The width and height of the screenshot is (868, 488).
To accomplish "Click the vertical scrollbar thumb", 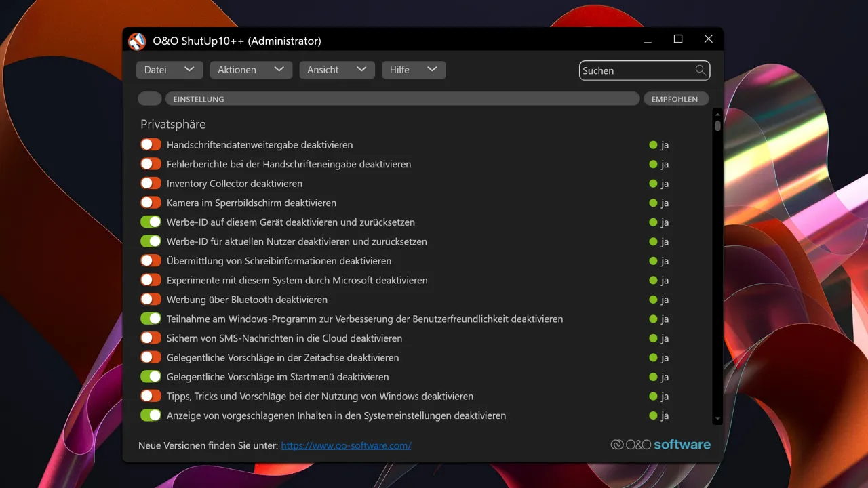I will click(717, 126).
